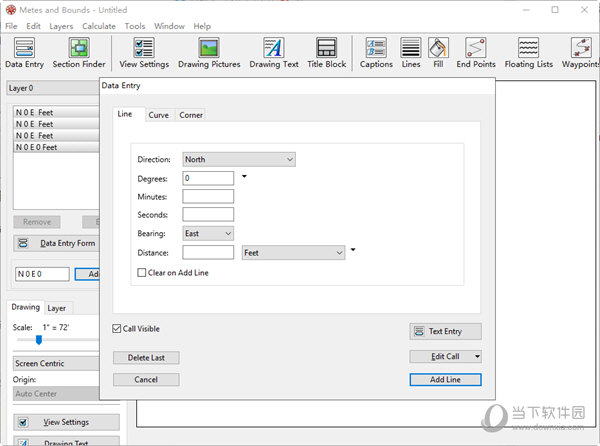
Task: Click the Remove button
Action: tap(37, 222)
